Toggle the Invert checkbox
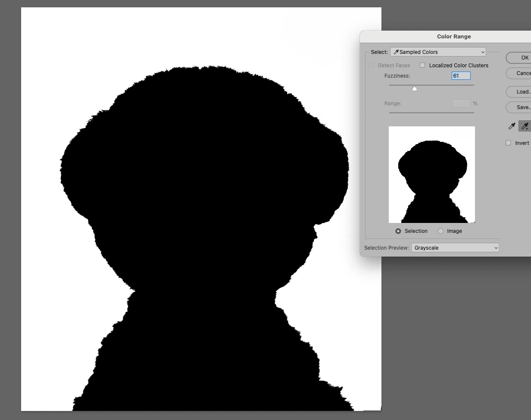The image size is (531, 420). point(508,143)
